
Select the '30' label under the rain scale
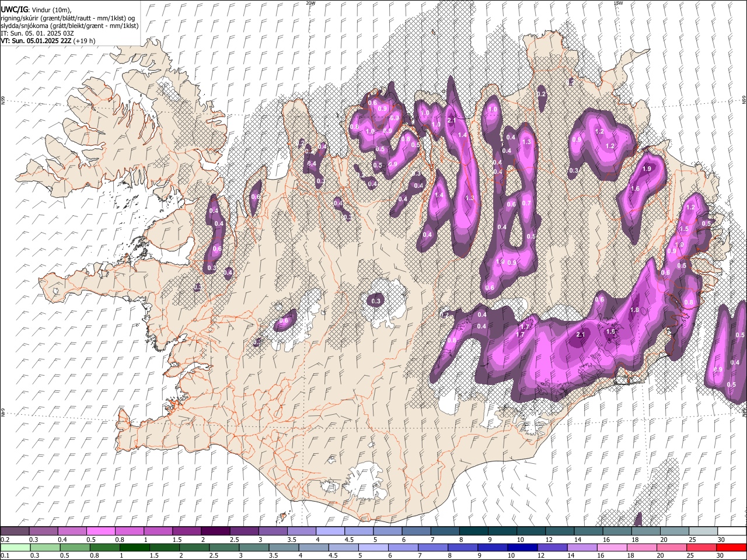(x=721, y=555)
